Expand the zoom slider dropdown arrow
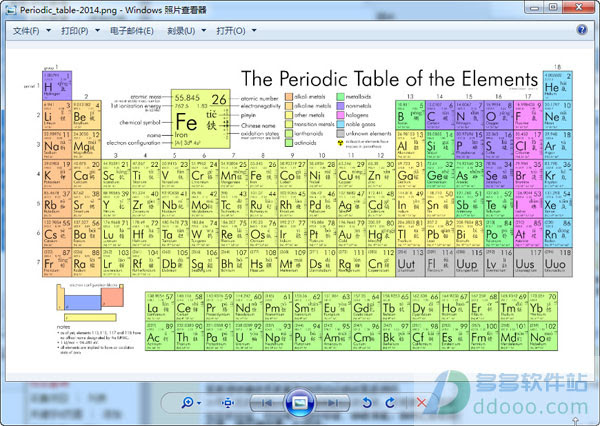The width and height of the screenshot is (600, 426). click(199, 403)
